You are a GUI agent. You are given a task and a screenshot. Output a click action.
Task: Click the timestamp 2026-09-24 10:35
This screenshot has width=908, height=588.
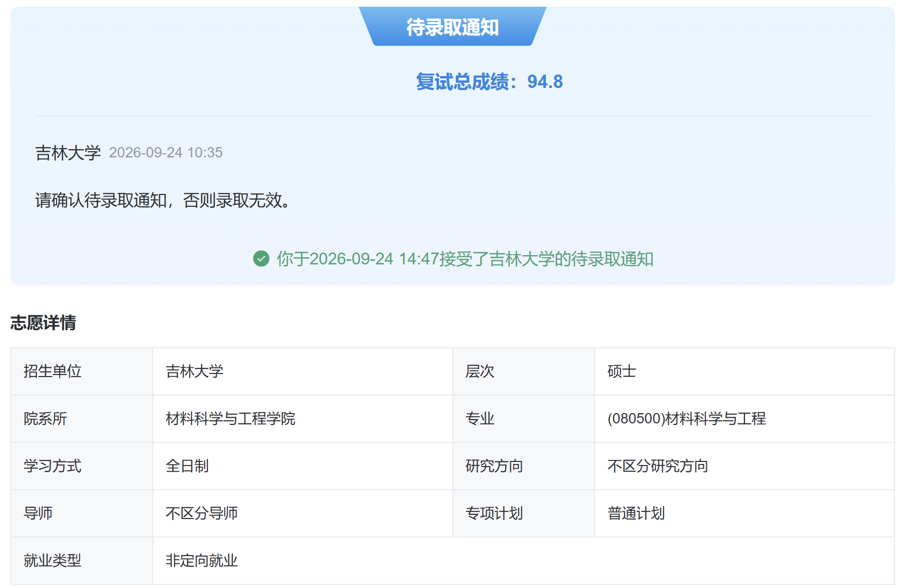[166, 153]
